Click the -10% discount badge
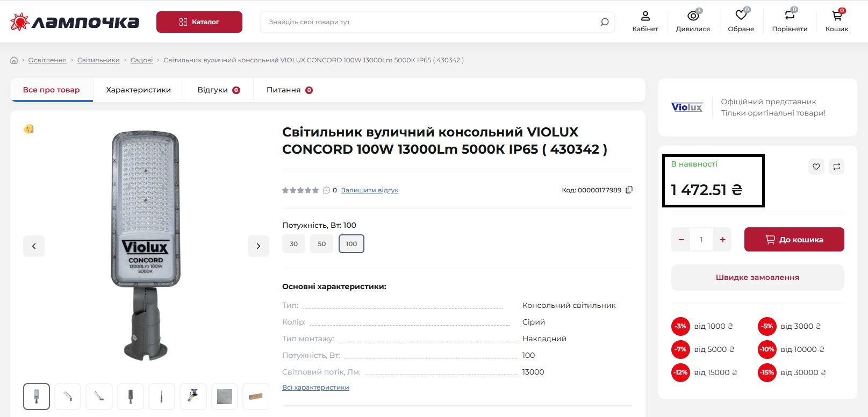This screenshot has width=868, height=417. click(767, 349)
